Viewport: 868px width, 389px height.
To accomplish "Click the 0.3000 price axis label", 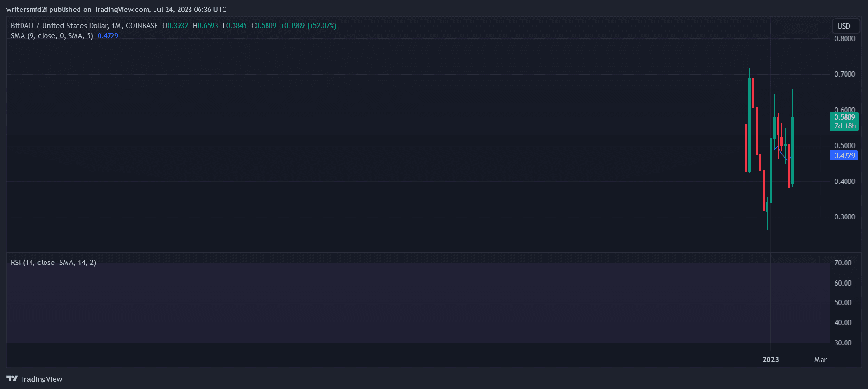I will point(844,217).
